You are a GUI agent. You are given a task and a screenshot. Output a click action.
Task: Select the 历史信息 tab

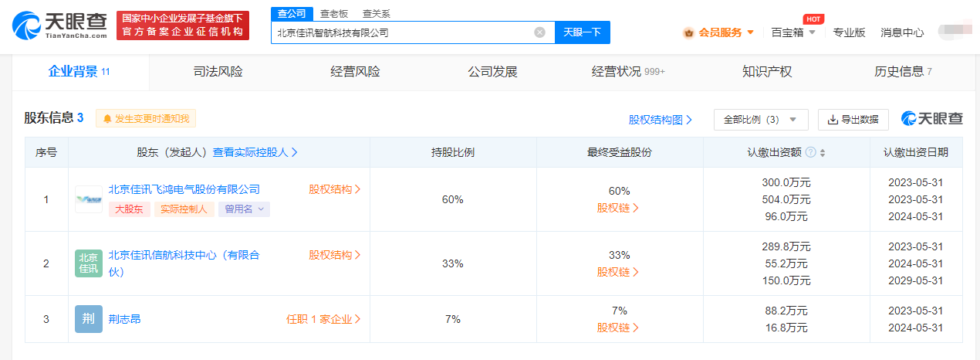[x=903, y=72]
